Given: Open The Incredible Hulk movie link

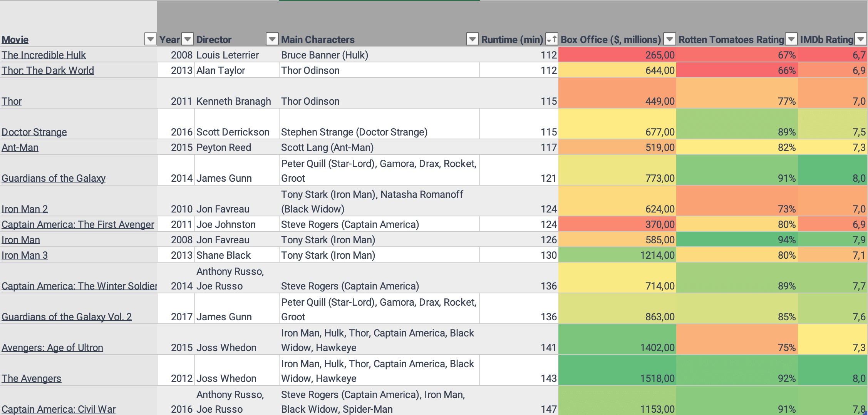Looking at the screenshot, I should click(x=44, y=55).
